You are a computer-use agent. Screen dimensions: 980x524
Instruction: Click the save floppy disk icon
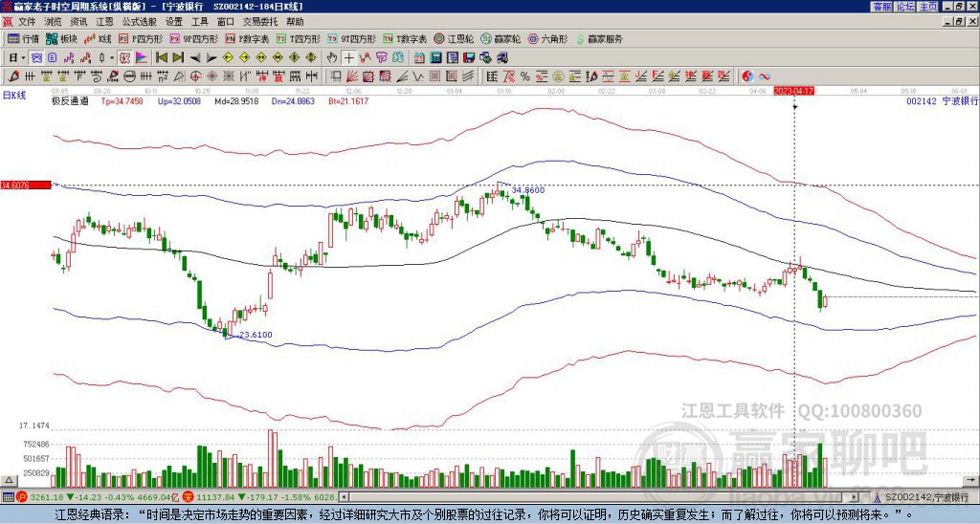click(469, 58)
